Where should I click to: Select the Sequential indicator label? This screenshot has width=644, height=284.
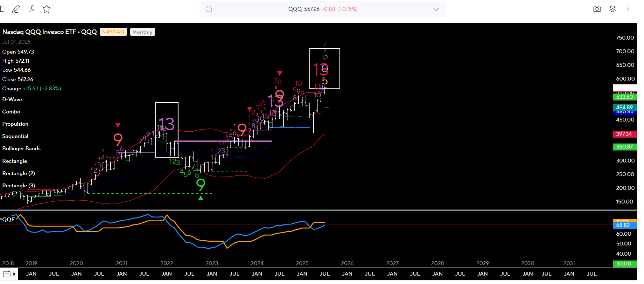tap(15, 136)
